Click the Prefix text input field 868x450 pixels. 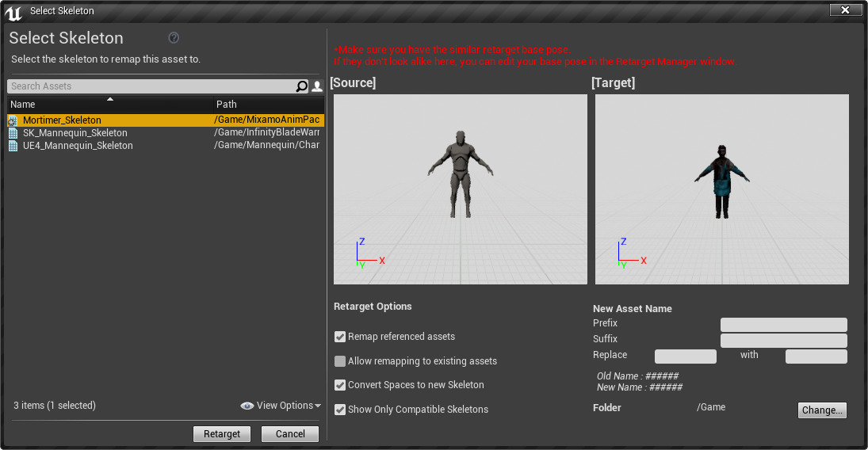tap(783, 325)
